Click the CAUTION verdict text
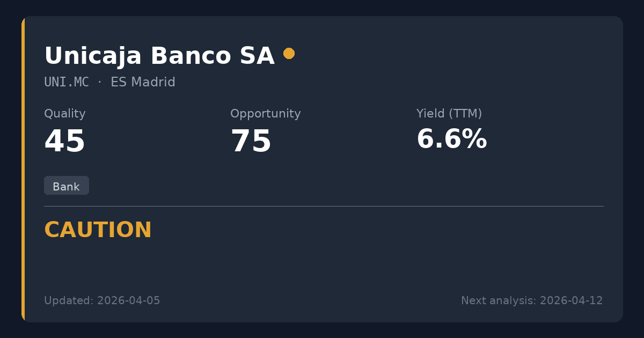This screenshot has height=338, width=644. click(98, 230)
